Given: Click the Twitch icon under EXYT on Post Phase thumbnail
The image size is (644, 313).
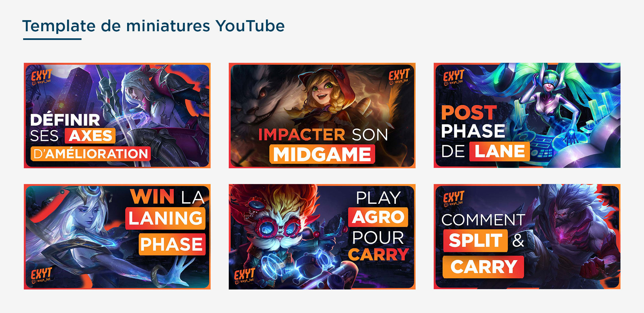Looking at the screenshot, I should (x=446, y=83).
